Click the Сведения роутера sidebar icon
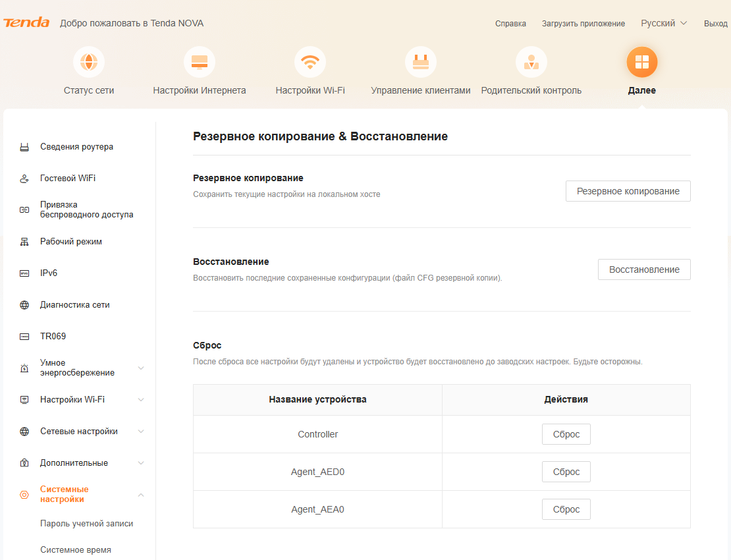Screen dimensions: 731x560 pyautogui.click(x=24, y=148)
